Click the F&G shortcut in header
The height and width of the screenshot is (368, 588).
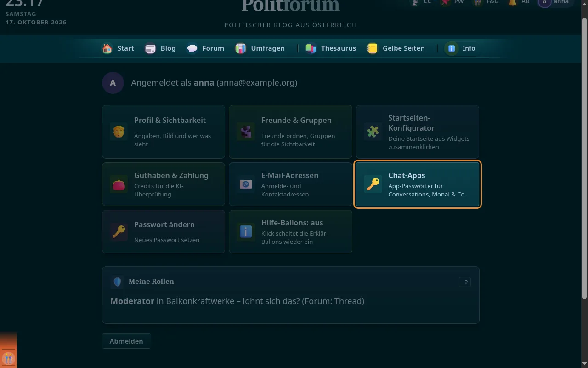486,2
